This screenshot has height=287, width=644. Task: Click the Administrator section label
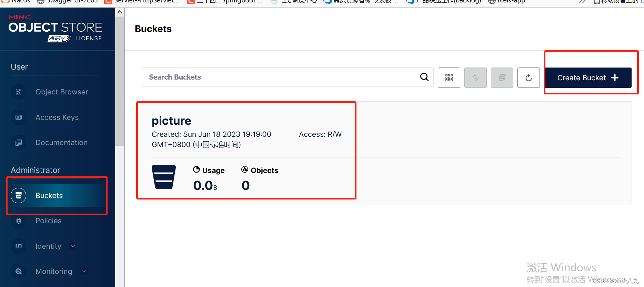click(x=36, y=170)
